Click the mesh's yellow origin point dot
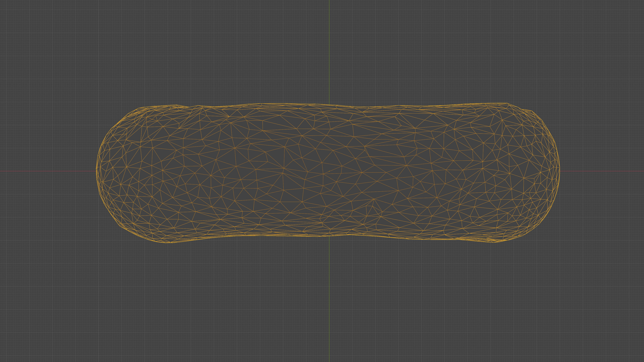This screenshot has height=362, width=644. [x=329, y=171]
